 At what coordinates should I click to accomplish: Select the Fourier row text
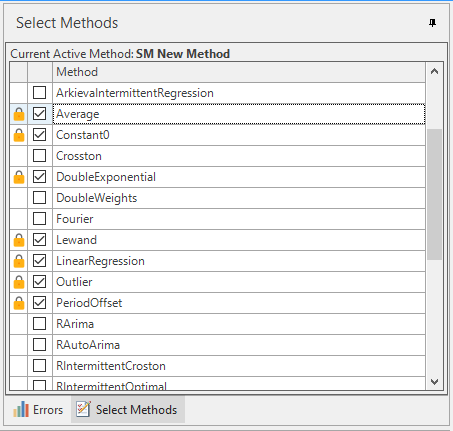click(75, 219)
